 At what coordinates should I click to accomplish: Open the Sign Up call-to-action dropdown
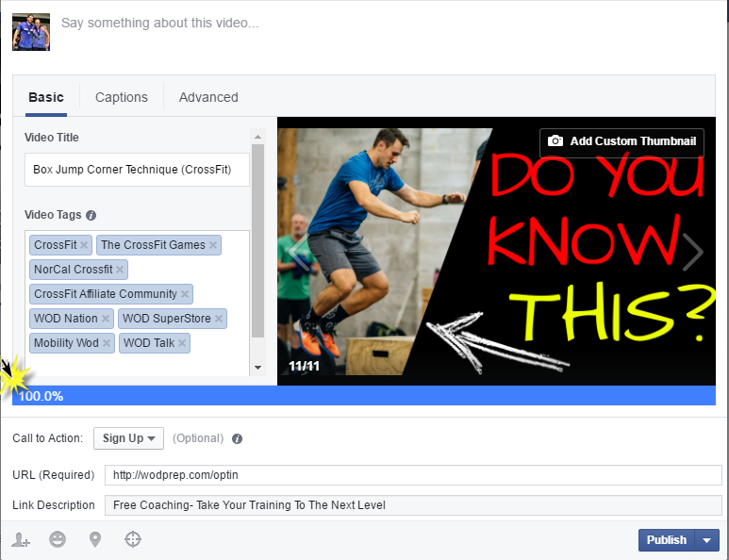[129, 438]
